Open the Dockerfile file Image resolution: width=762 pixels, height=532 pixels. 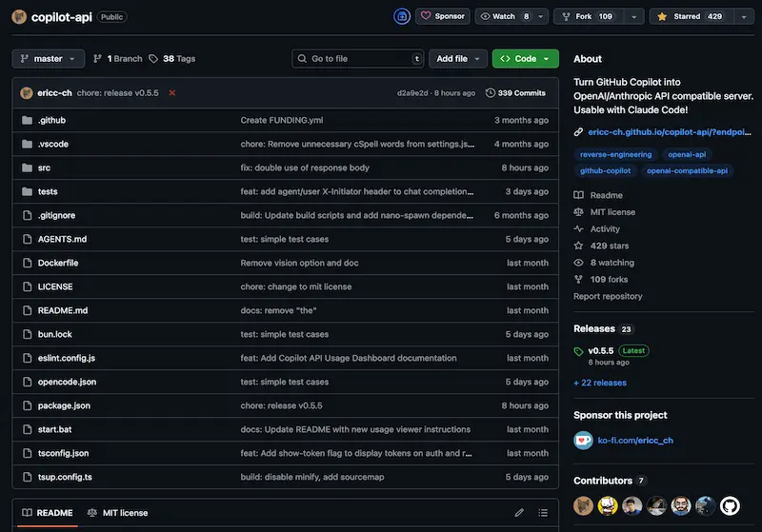58,263
